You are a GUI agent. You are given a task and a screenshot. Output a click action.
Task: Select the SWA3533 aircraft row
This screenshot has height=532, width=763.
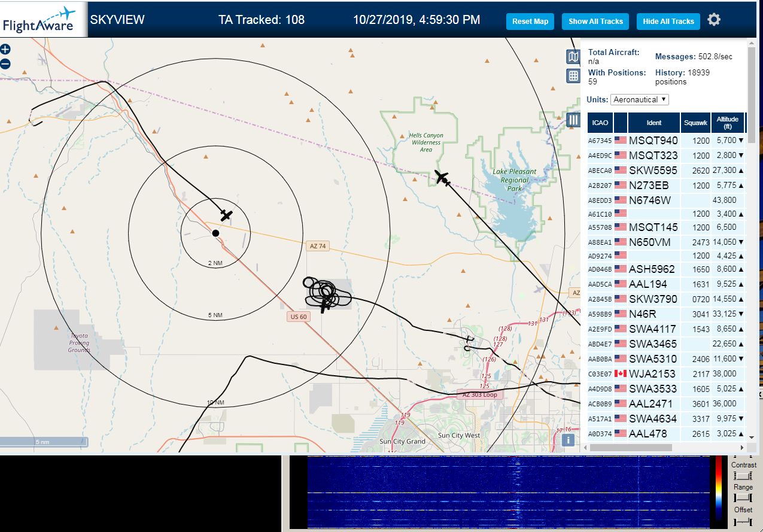click(666, 388)
